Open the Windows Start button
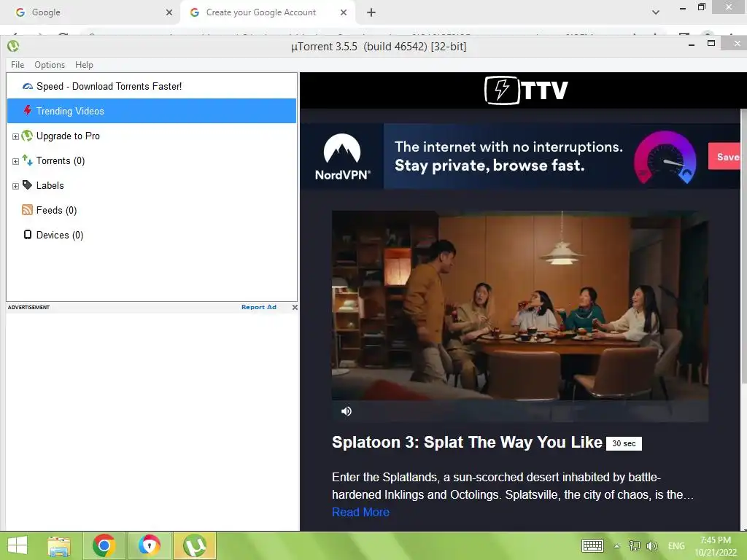This screenshot has height=560, width=747. point(18,545)
